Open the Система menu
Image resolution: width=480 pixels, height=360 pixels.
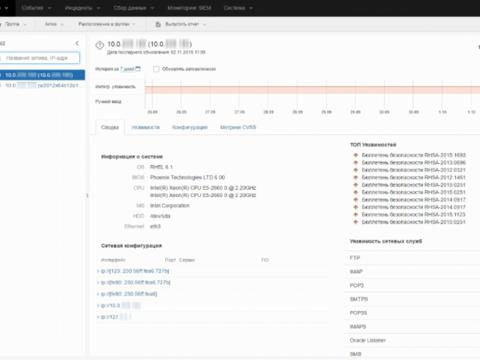[238, 8]
